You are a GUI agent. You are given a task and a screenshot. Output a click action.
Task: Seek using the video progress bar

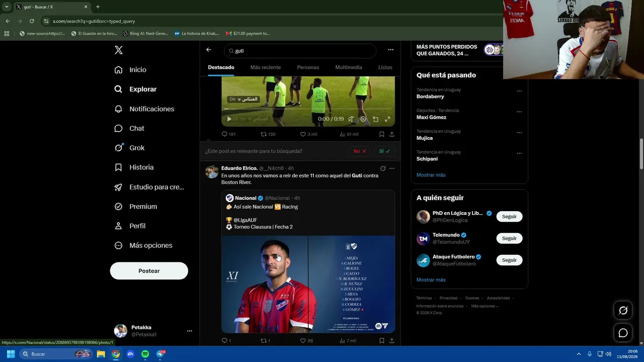point(308,109)
